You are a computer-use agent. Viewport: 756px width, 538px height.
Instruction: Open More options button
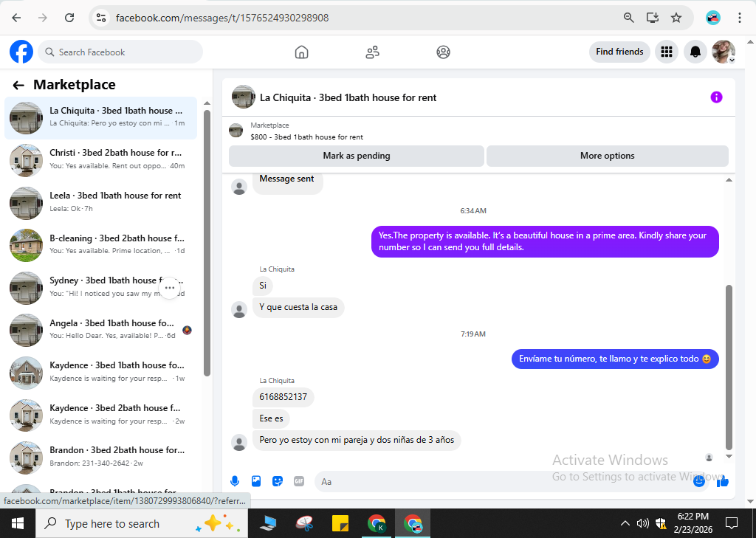(x=607, y=156)
